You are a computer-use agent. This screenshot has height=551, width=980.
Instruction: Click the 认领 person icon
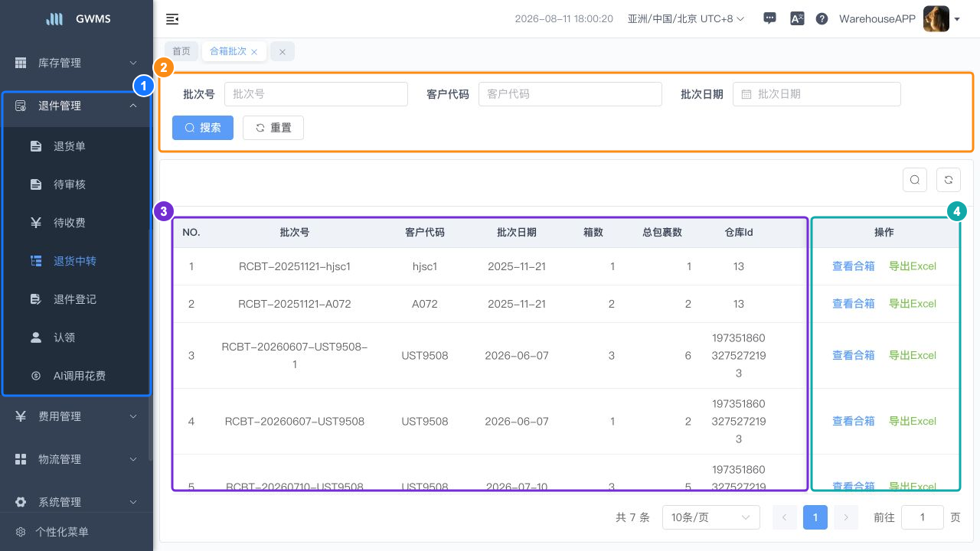click(x=36, y=337)
